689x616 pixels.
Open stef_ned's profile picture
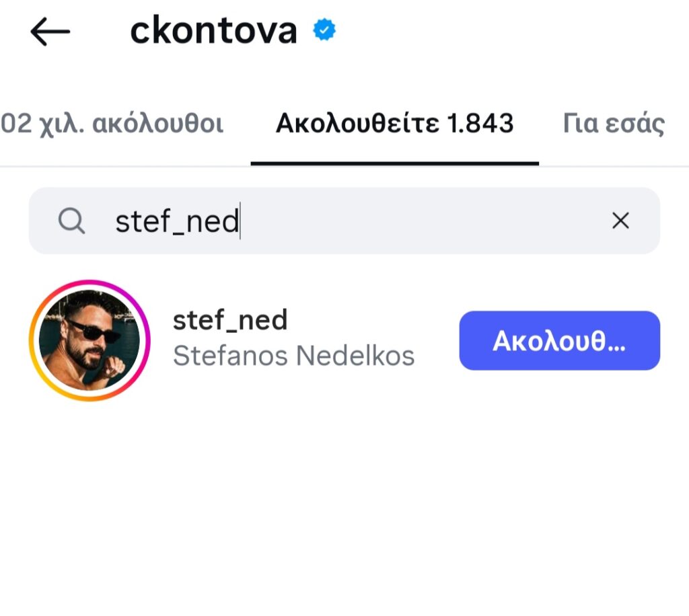click(x=89, y=340)
